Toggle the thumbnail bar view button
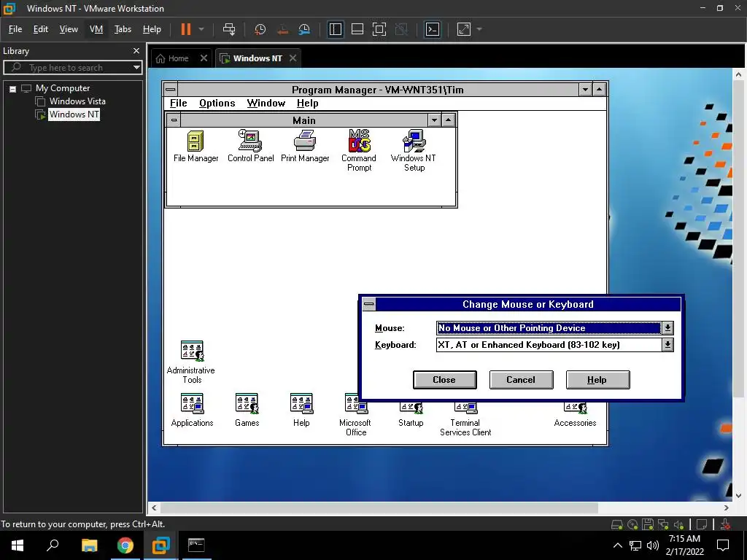 (x=357, y=29)
